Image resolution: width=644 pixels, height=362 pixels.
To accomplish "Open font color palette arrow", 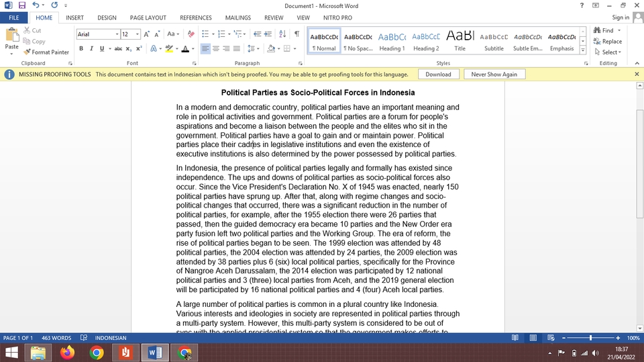I will (x=193, y=48).
